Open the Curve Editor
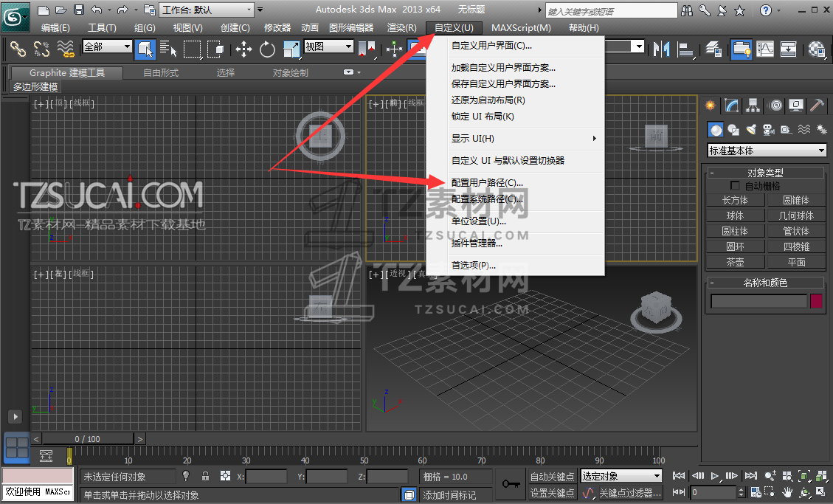 click(765, 49)
